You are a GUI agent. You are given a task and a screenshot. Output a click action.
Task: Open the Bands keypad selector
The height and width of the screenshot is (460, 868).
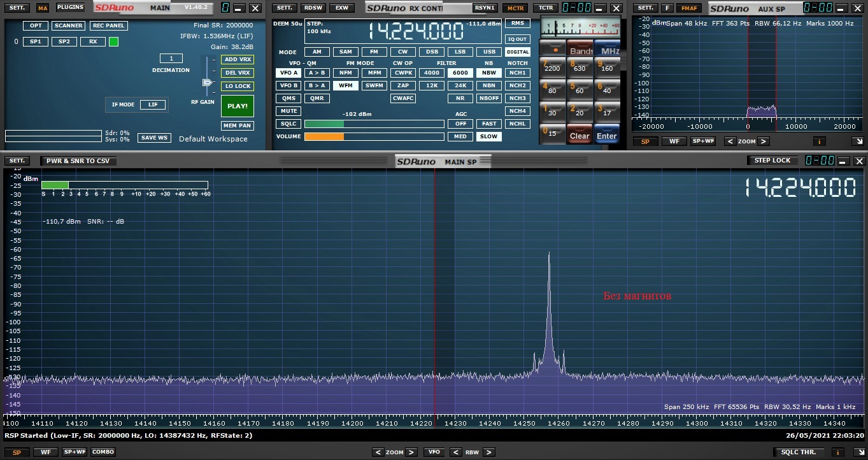580,49
